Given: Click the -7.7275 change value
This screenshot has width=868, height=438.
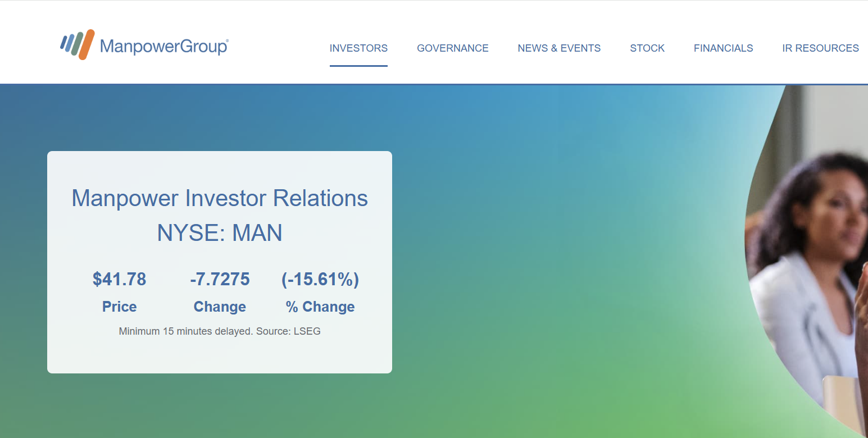Looking at the screenshot, I should pyautogui.click(x=220, y=279).
